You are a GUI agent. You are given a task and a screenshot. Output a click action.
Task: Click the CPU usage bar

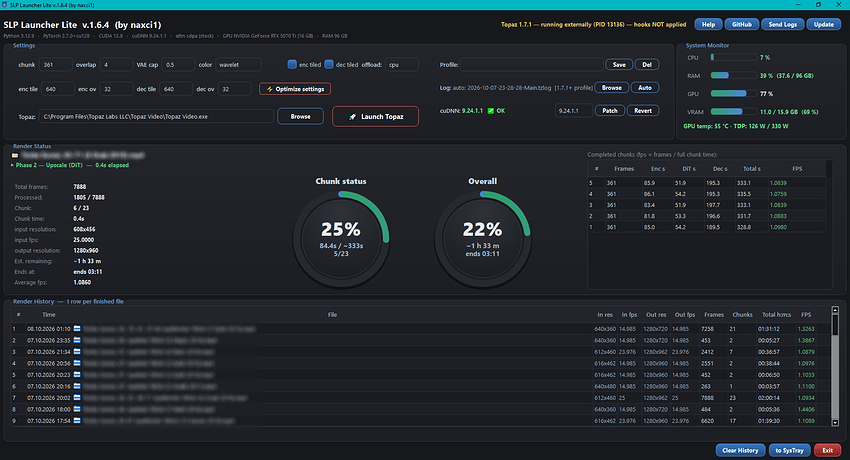[x=733, y=57]
